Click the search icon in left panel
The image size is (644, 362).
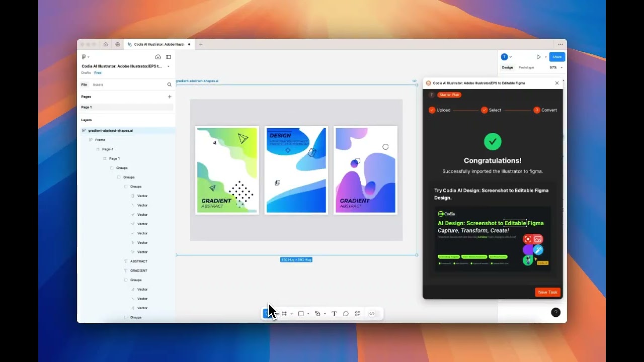point(170,84)
